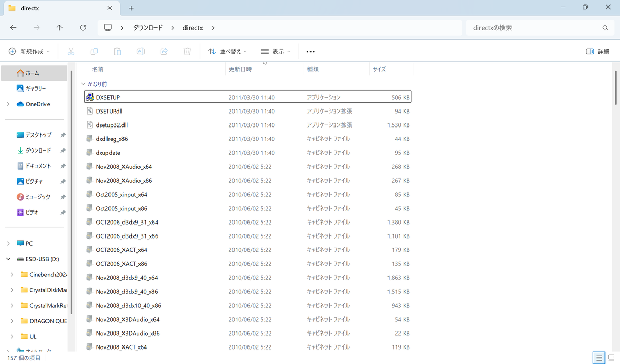The width and height of the screenshot is (620, 364).
Task: Toggle the 詳細 details pane
Action: point(598,51)
